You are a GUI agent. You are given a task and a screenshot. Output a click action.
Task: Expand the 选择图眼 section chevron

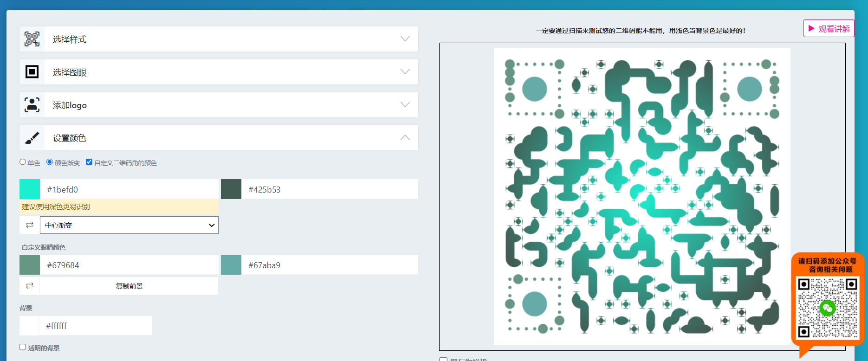click(x=405, y=72)
